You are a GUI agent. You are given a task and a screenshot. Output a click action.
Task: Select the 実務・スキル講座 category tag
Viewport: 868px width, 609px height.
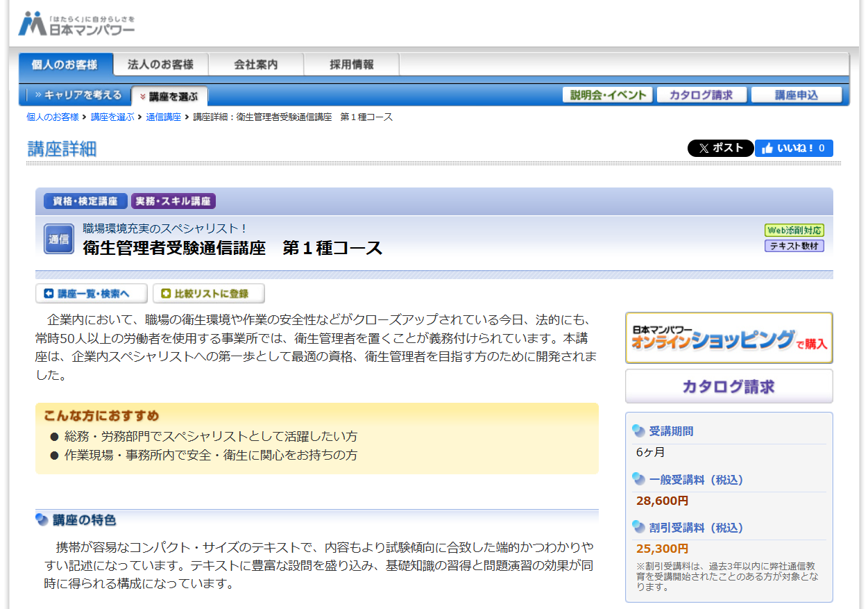tap(173, 201)
